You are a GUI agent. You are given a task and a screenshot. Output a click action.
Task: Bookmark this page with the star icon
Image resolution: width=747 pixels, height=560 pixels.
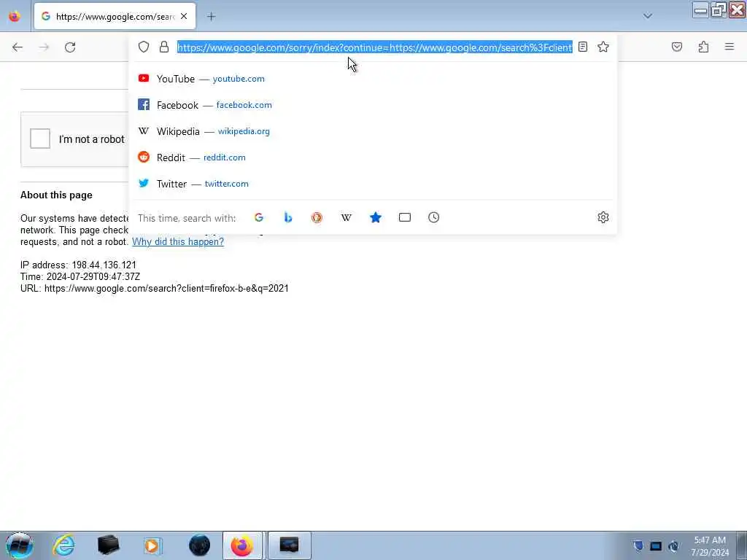click(x=603, y=47)
